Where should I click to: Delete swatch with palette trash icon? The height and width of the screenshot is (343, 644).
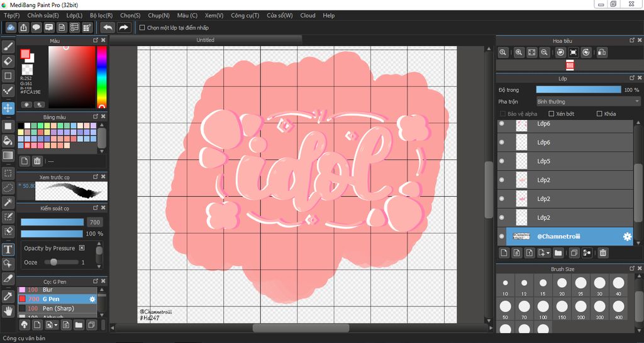point(37,161)
